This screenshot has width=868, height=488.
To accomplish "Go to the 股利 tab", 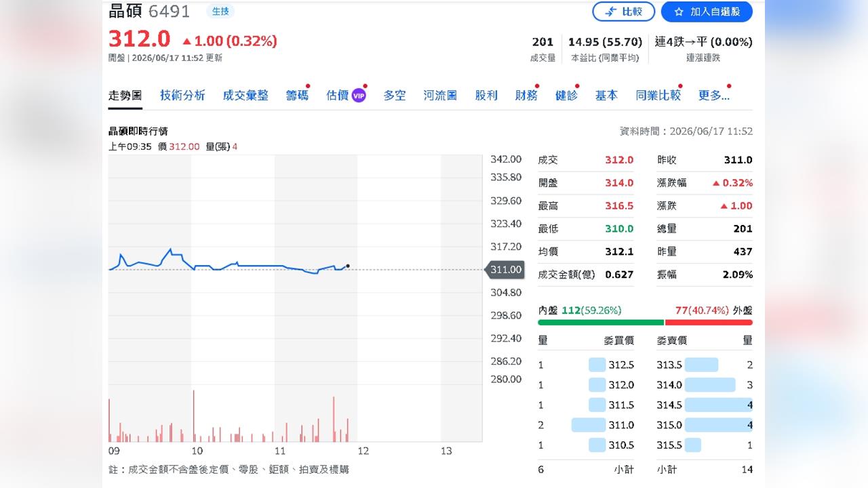I will click(x=486, y=96).
